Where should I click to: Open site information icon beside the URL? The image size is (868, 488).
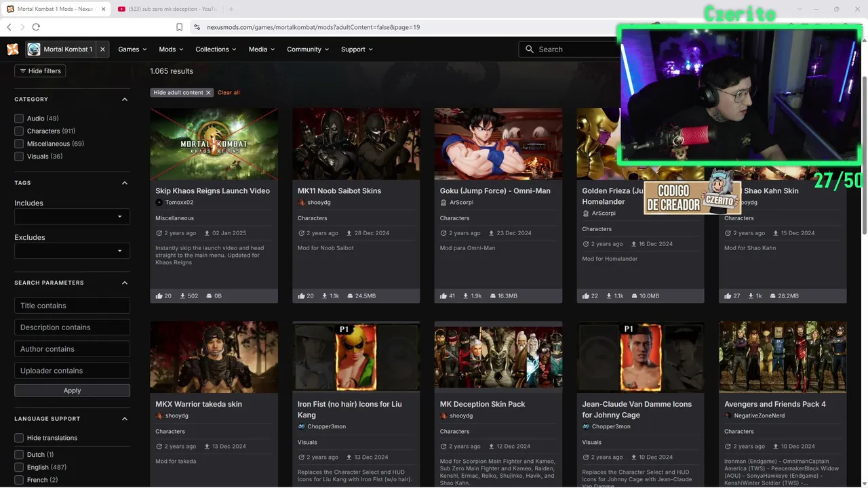(x=197, y=27)
